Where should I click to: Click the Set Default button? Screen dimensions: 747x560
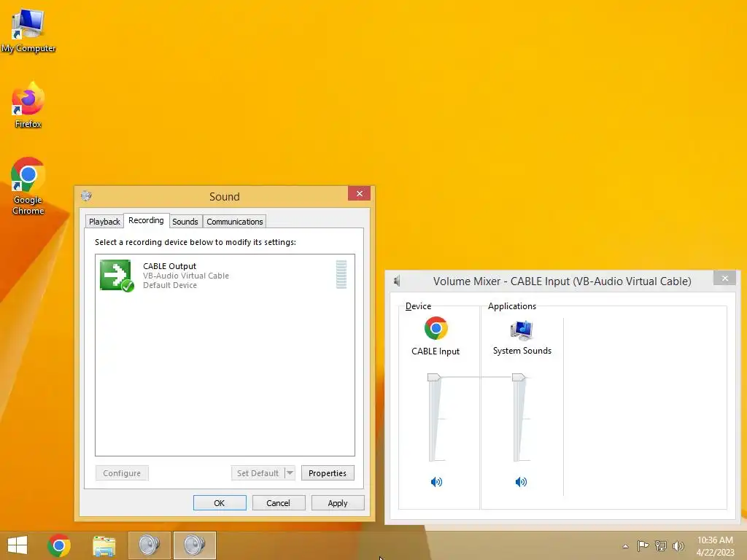(x=258, y=472)
